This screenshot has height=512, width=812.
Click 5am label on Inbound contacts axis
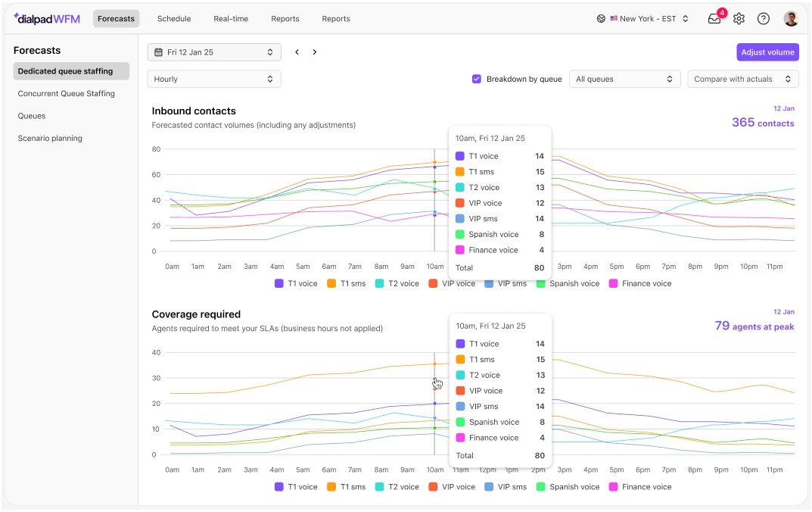coord(303,267)
